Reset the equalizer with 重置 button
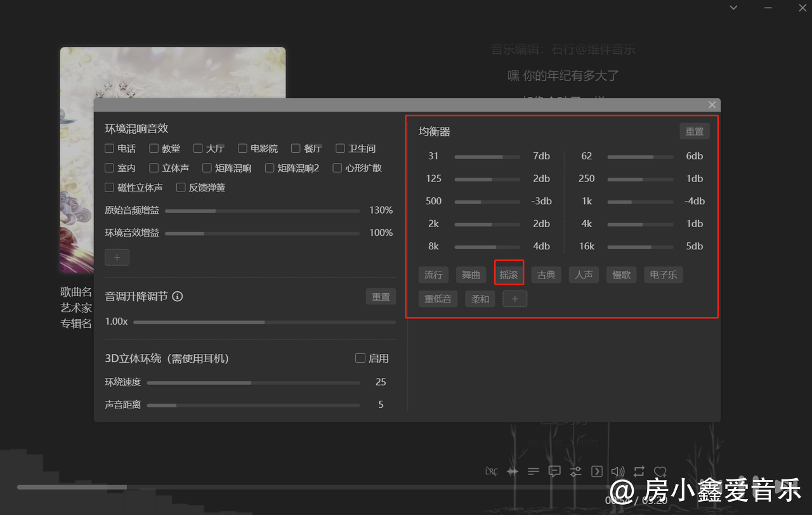812x515 pixels. point(694,131)
